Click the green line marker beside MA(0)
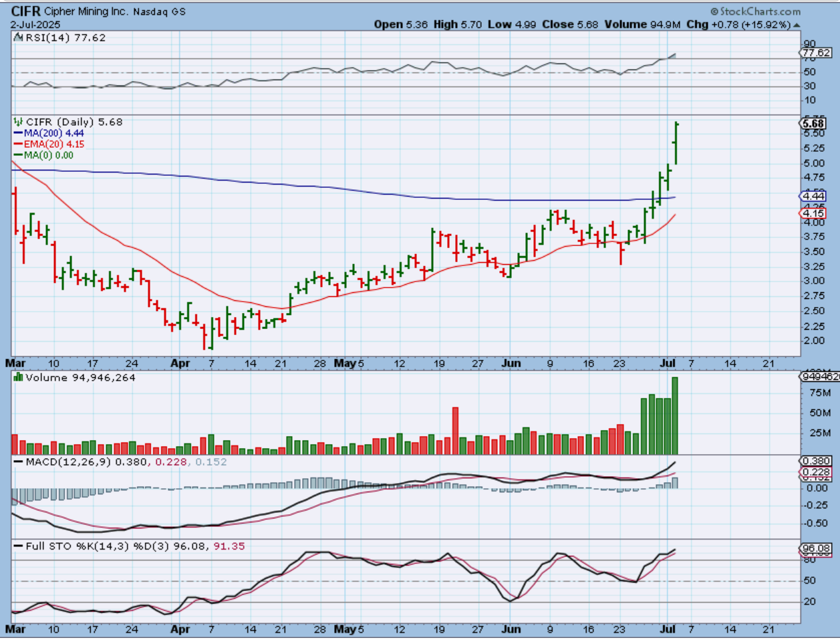 click(x=18, y=155)
